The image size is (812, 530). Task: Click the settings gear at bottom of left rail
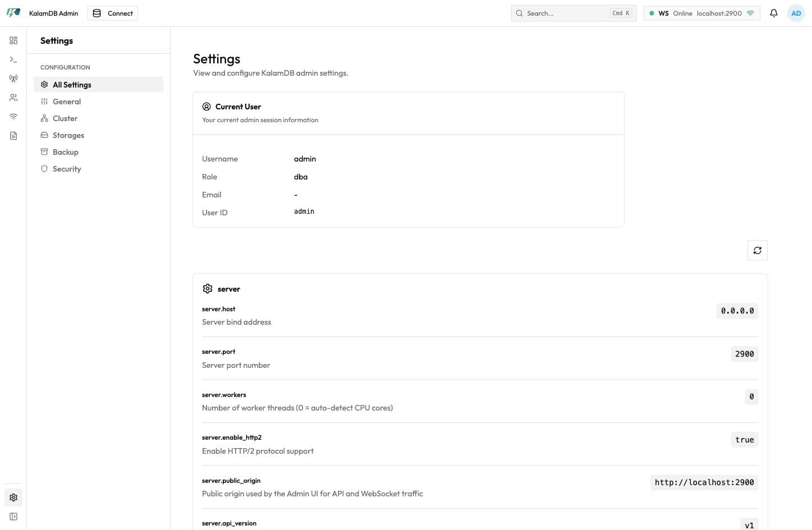point(13,497)
